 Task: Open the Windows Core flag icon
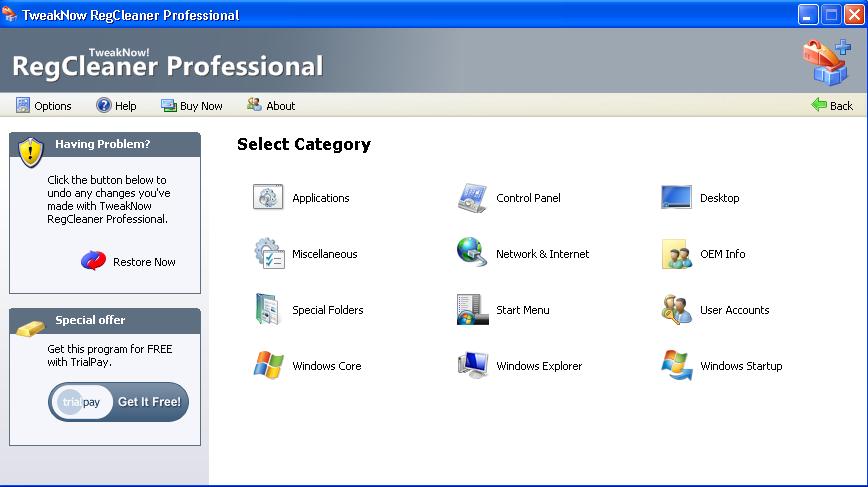[268, 365]
